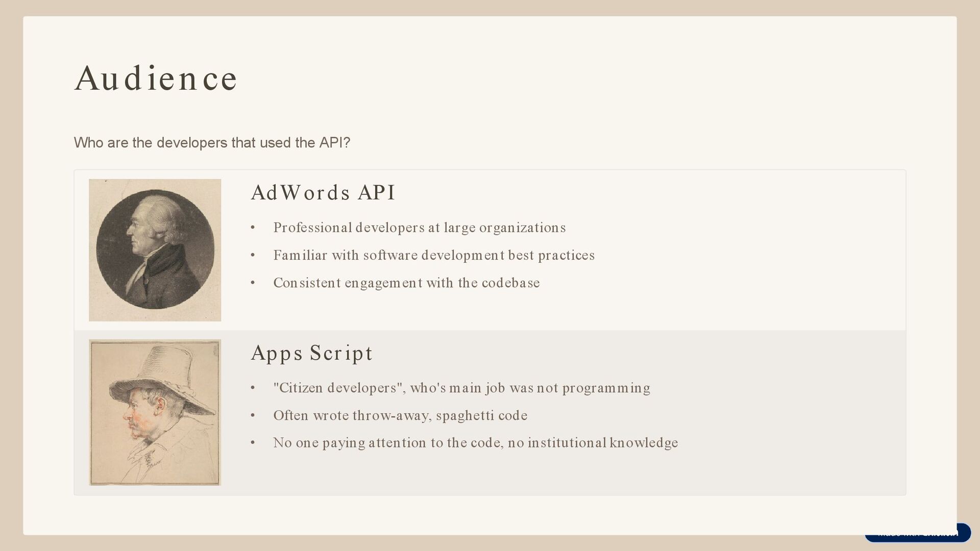
Task: Click the tan border area left of slide
Action: (x=11, y=275)
